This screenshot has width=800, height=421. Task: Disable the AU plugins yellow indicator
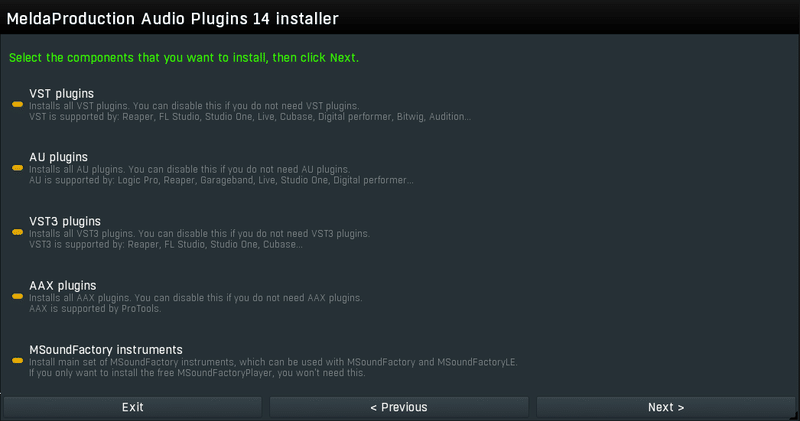click(x=17, y=168)
